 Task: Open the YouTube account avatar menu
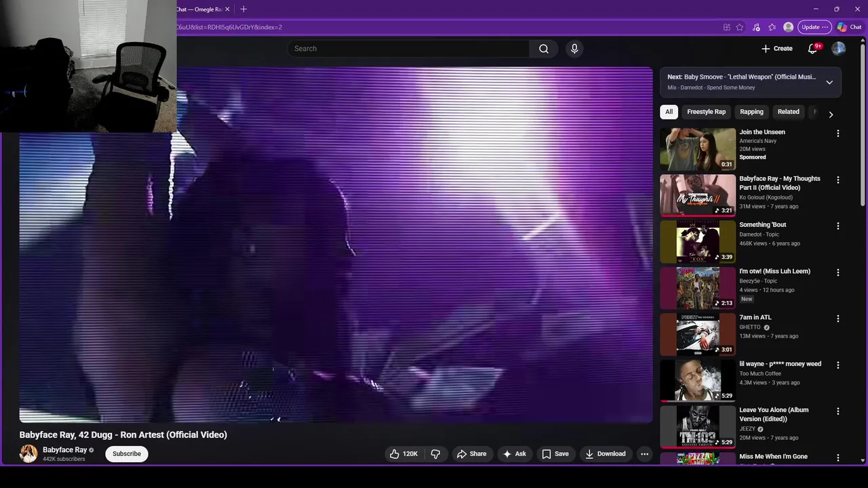tap(839, 48)
